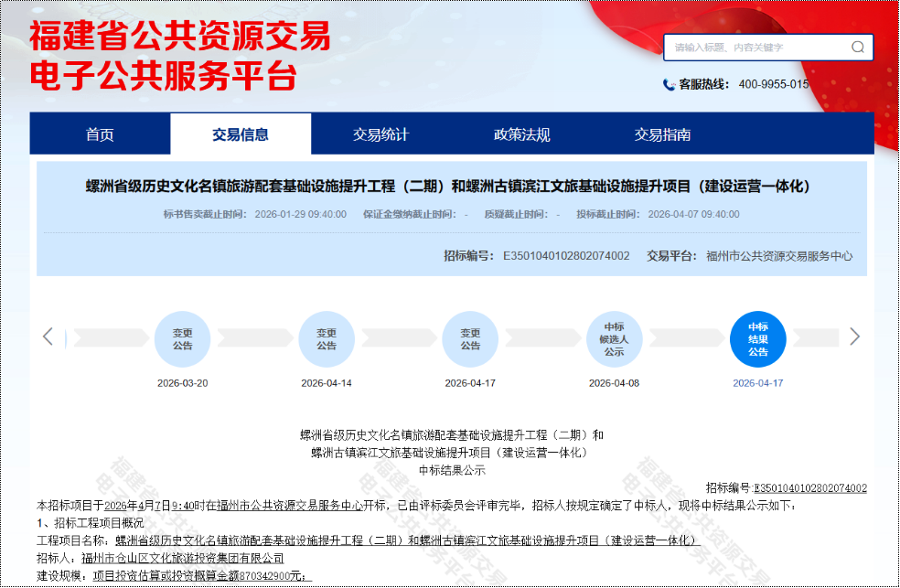Click the underlined 招标编号 in the notice body
Screen dimensions: 900x588
click(x=809, y=487)
